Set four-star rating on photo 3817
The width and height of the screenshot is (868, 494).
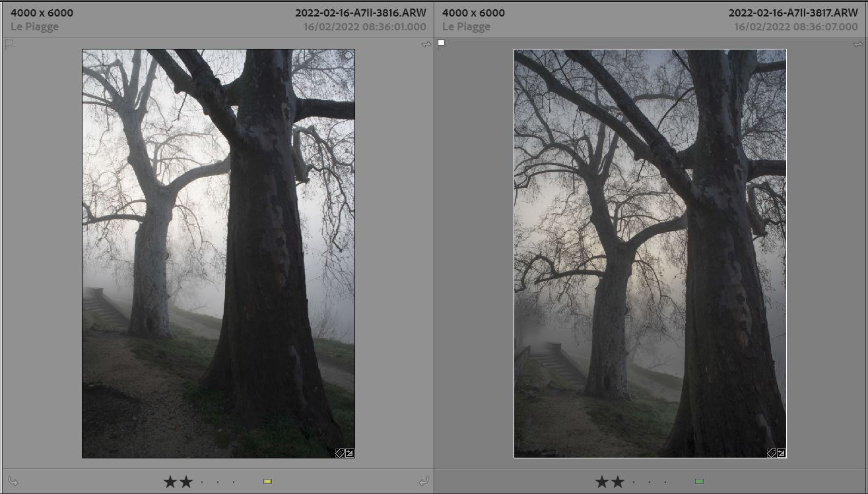coord(650,482)
